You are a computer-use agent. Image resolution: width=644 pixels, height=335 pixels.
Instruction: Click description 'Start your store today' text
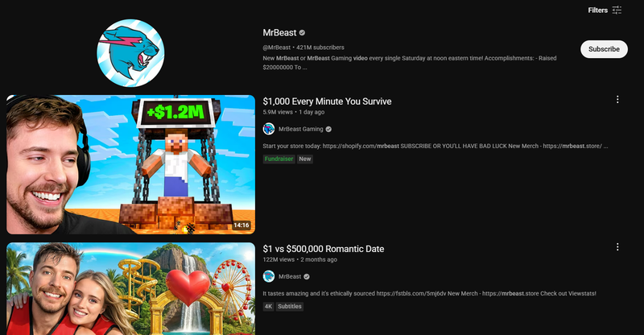pos(436,146)
